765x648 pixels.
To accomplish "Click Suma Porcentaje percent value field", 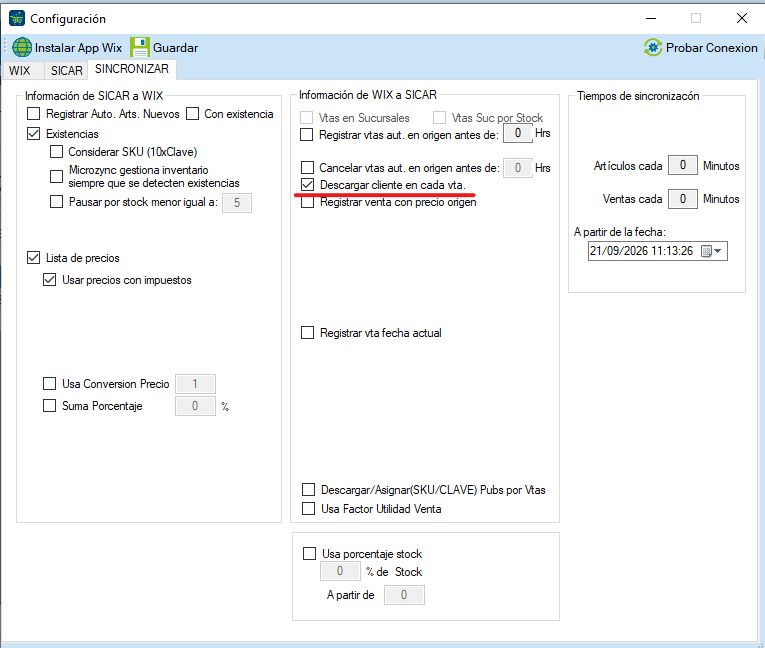I will (195, 406).
